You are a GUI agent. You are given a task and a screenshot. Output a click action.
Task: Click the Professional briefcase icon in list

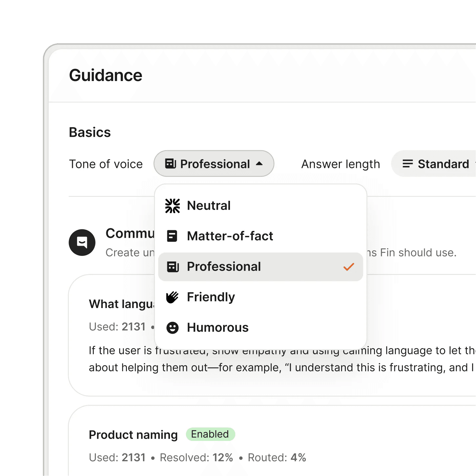coord(173,267)
